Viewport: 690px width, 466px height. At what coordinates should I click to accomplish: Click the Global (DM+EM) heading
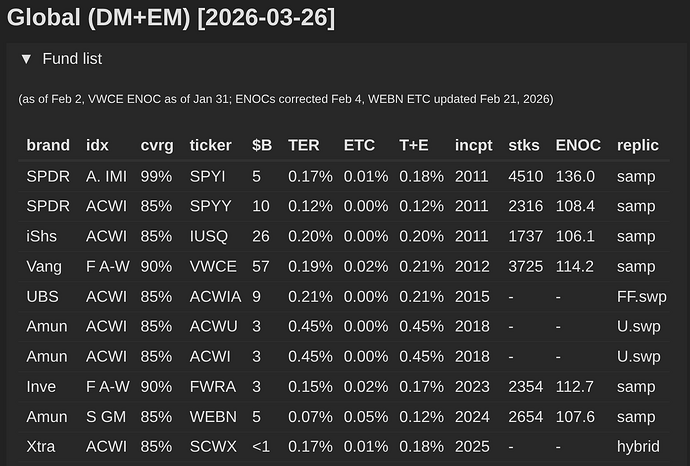coord(171,18)
